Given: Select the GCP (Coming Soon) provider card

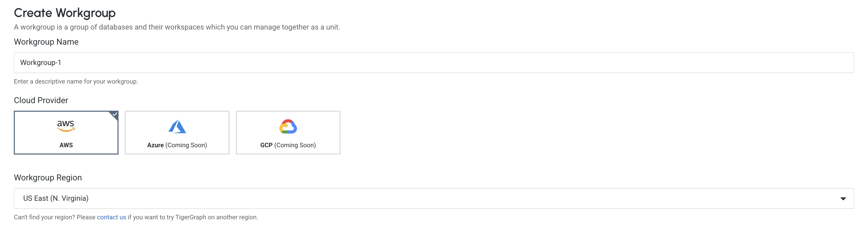Looking at the screenshot, I should point(288,132).
